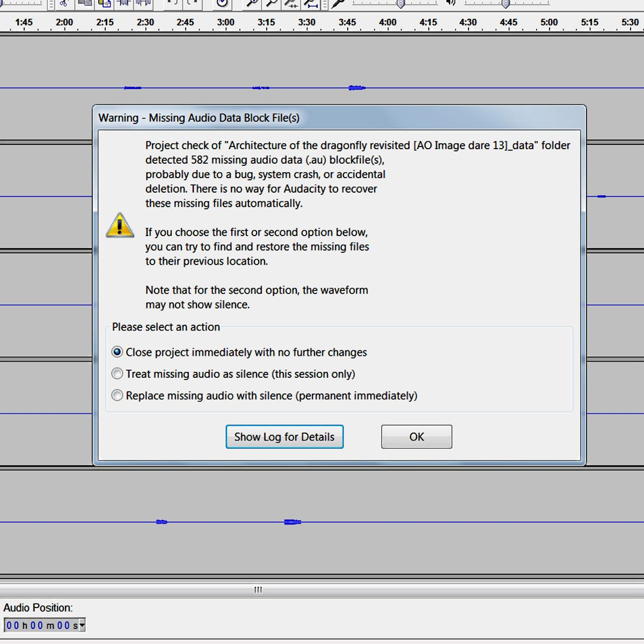Click the 'Note that for the second option' text
The image size is (644, 644).
point(257,290)
